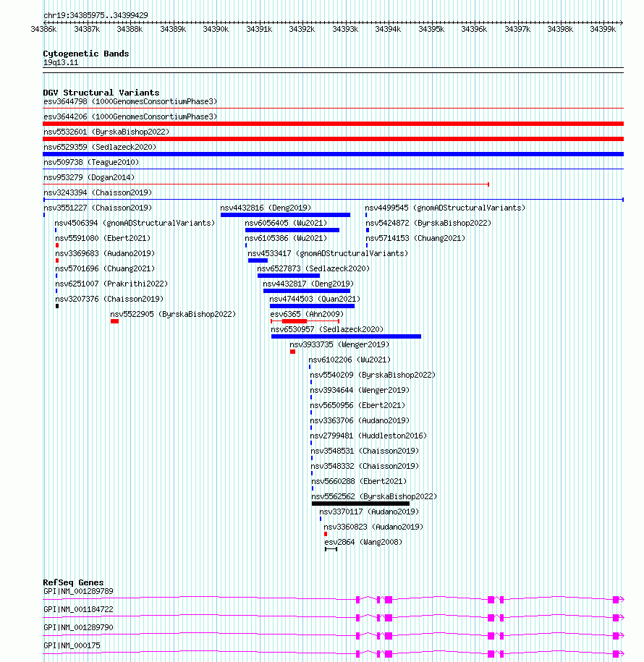Click the nsv4432817 (Deng2019) label
The image size is (644, 662).
click(x=309, y=284)
